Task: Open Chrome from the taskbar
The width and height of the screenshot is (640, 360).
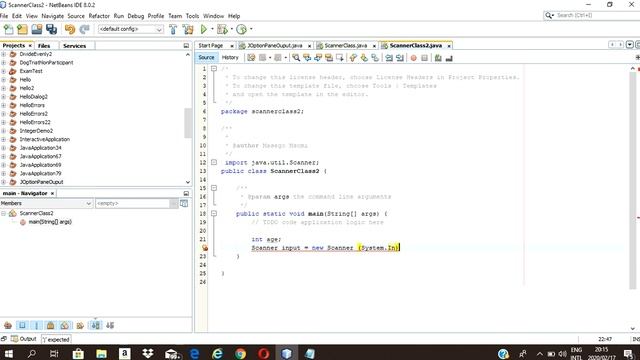Action: click(x=241, y=353)
